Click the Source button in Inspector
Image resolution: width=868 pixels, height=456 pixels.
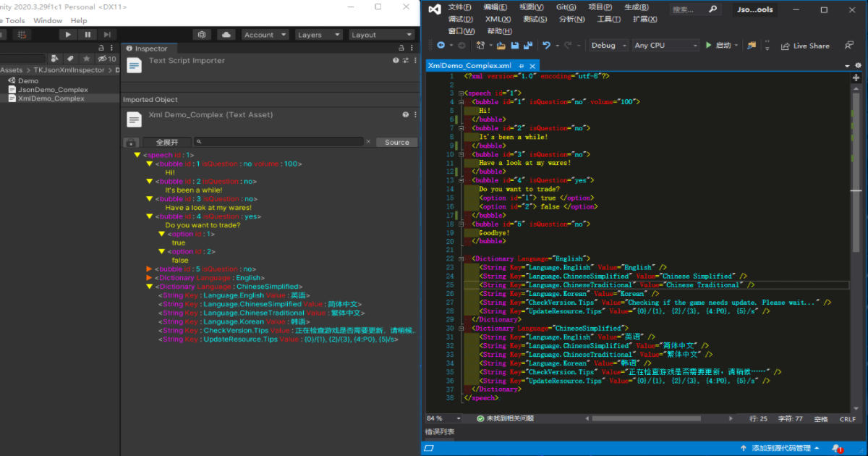396,143
